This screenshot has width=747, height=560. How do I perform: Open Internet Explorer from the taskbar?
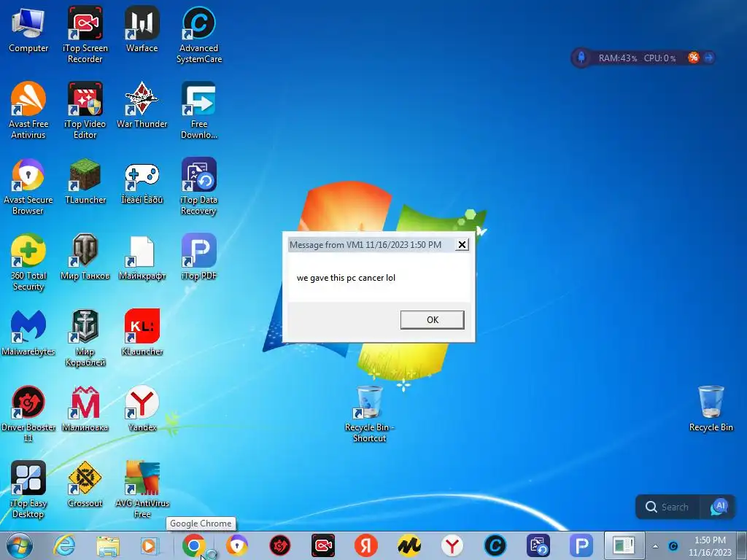pyautogui.click(x=64, y=545)
